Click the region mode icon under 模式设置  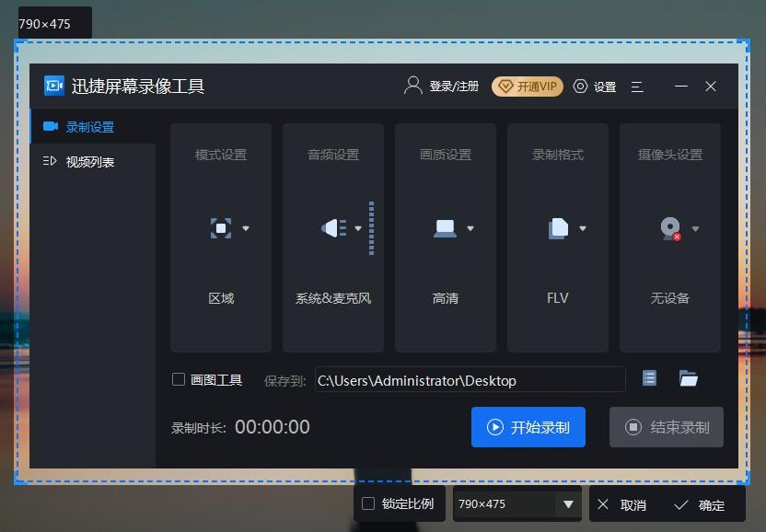point(221,228)
